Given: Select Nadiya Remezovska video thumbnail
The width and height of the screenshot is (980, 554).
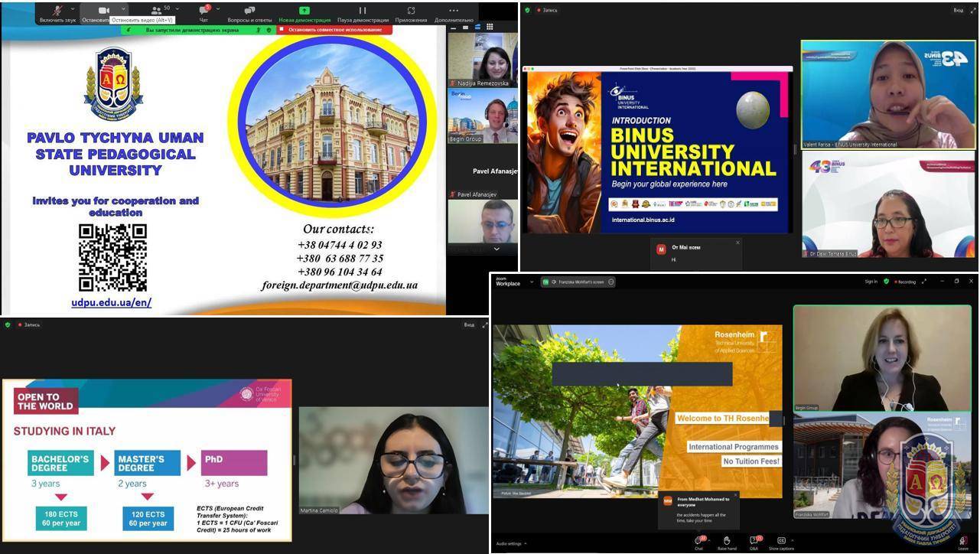Looking at the screenshot, I should [x=482, y=60].
